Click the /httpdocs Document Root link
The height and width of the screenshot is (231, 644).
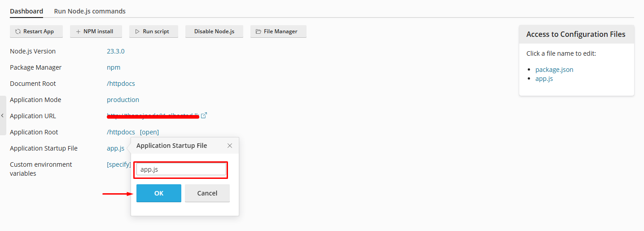121,84
